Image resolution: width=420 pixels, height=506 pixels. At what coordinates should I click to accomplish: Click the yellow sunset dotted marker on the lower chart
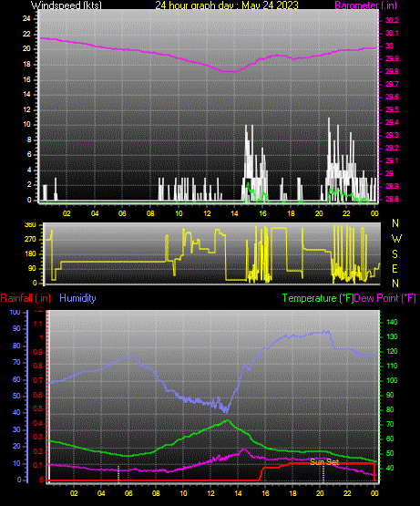323,474
